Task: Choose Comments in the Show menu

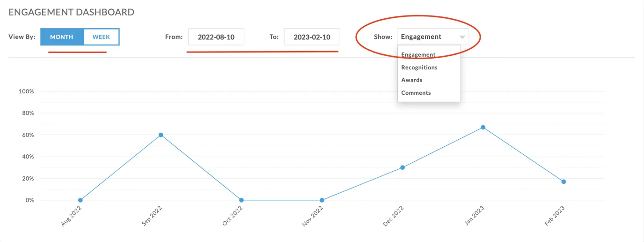Action: coord(416,93)
